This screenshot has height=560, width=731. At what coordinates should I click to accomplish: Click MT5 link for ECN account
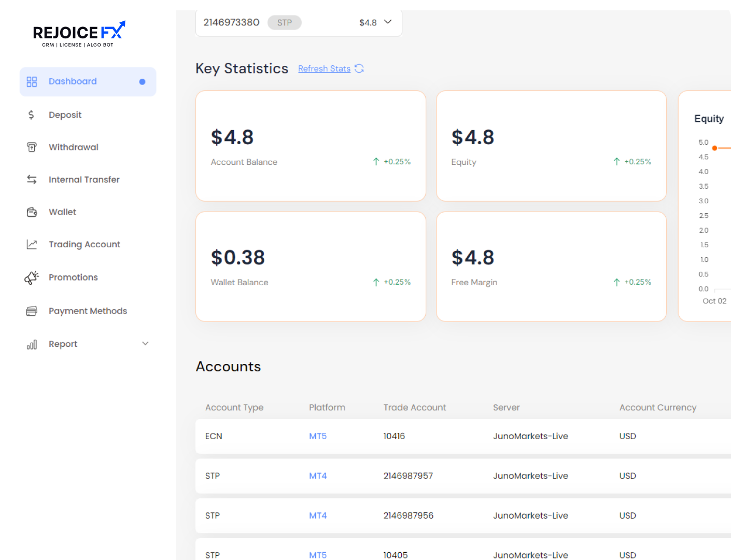coord(318,436)
